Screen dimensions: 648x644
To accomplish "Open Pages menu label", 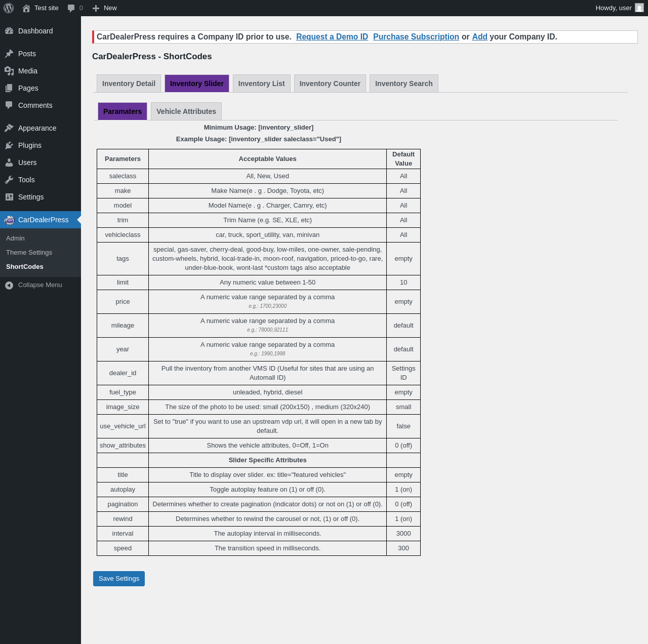I will tap(28, 88).
